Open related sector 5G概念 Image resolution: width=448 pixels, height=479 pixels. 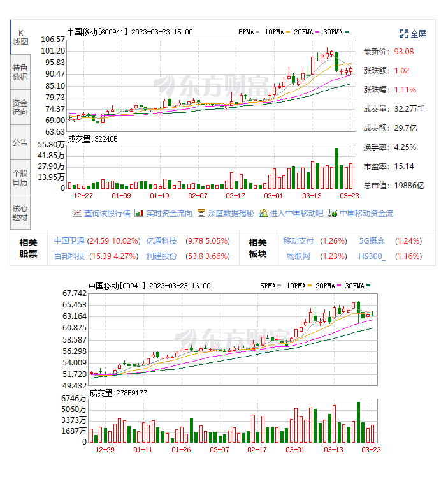pyautogui.click(x=372, y=241)
